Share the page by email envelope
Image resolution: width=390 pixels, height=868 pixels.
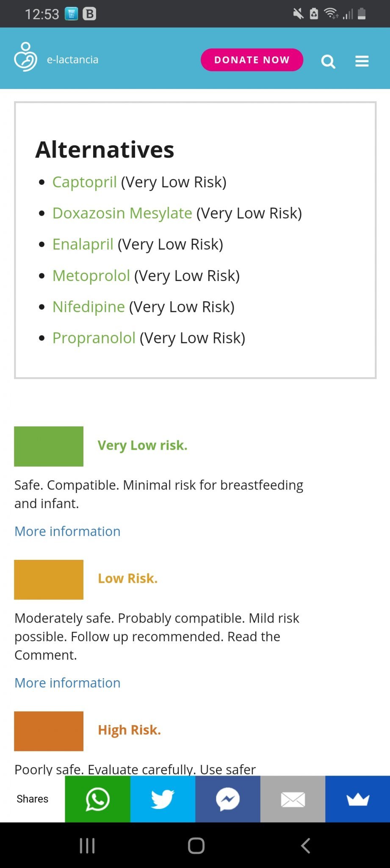pos(293,799)
